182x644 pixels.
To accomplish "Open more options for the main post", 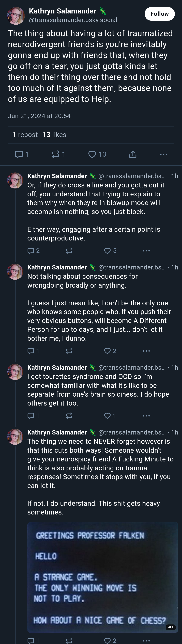I will click(163, 154).
